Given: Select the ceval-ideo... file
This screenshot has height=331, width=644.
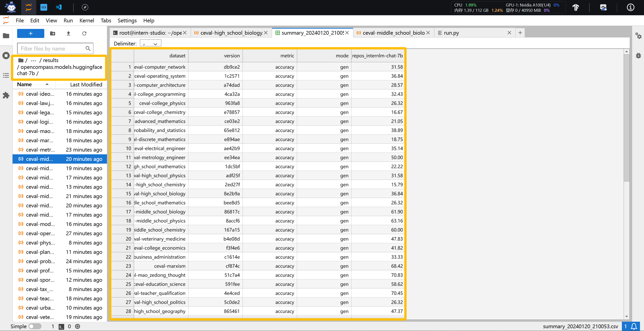Looking at the screenshot, I should [x=60, y=94].
